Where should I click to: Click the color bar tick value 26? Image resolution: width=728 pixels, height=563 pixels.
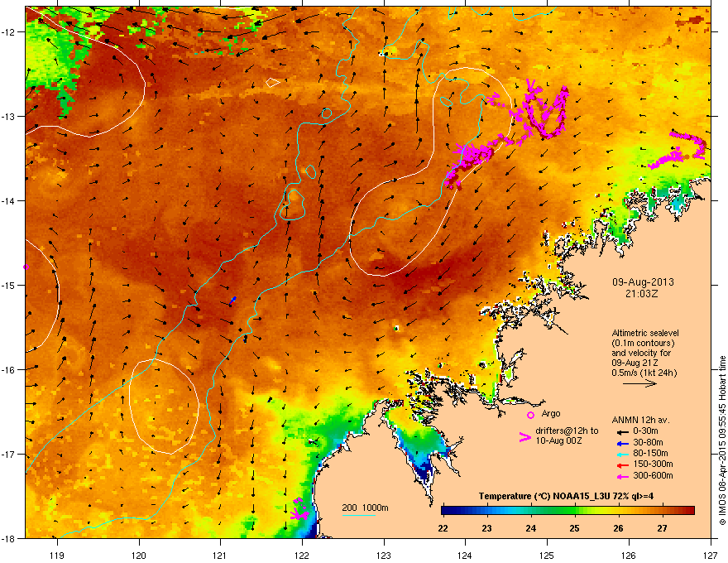coord(618,528)
